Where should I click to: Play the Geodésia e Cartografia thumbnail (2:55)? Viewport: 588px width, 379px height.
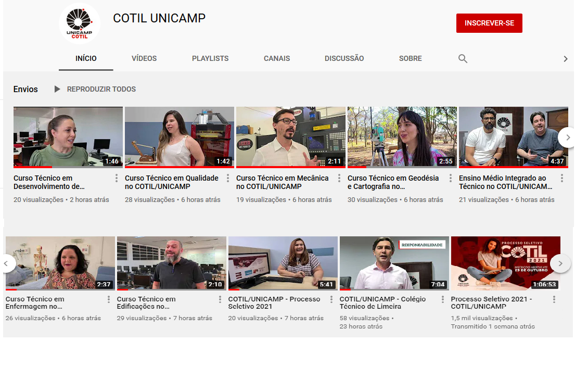(402, 137)
